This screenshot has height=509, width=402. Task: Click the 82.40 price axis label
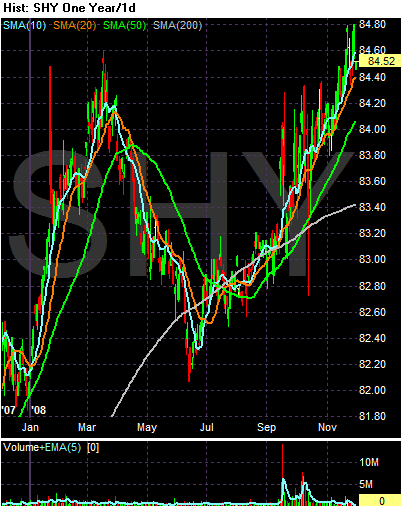coord(372,338)
